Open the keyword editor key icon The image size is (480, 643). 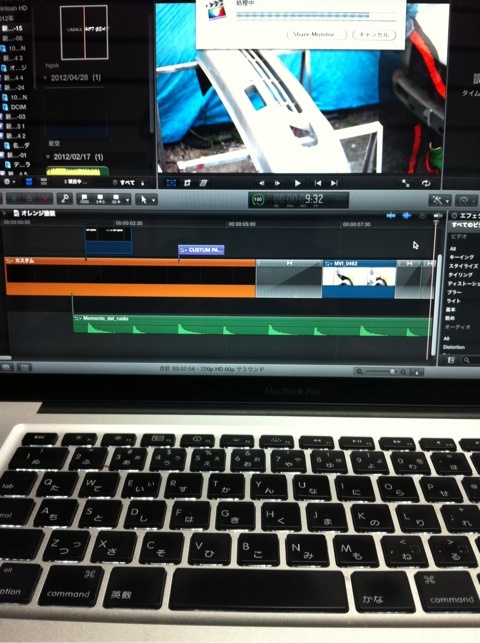(x=65, y=199)
